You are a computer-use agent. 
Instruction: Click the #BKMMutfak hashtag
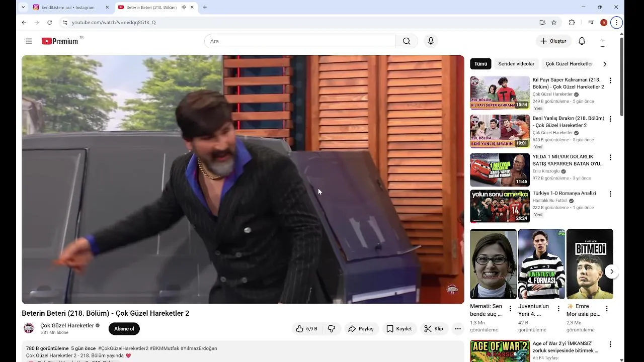[164, 348]
